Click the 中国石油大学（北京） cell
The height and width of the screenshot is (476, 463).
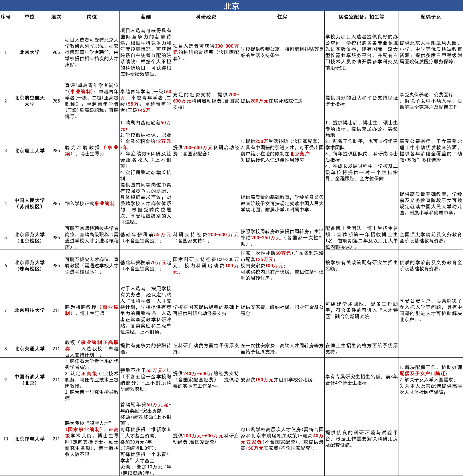coord(29,380)
